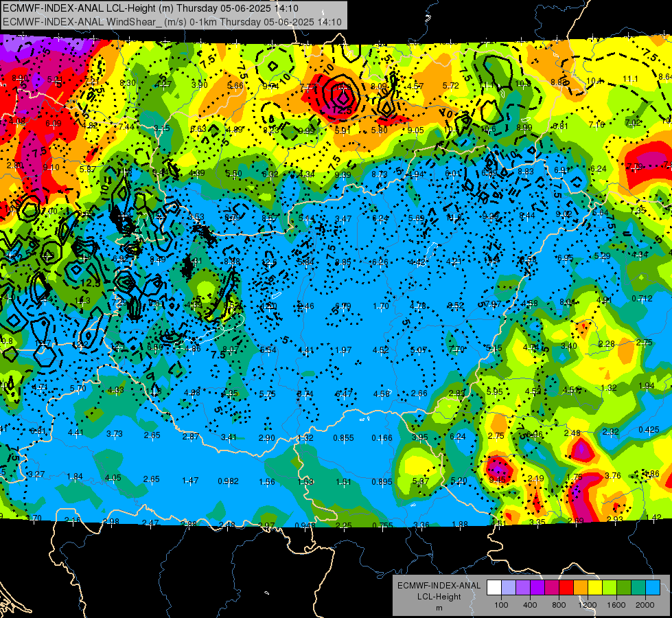The width and height of the screenshot is (672, 618).
Task: Click the wind shear value 5.95
Action: pyautogui.click(x=495, y=391)
